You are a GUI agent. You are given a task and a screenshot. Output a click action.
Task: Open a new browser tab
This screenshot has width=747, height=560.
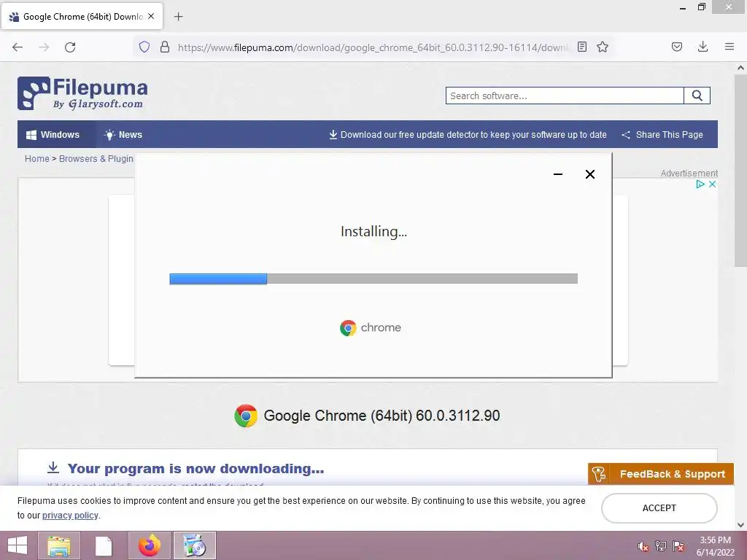click(178, 17)
